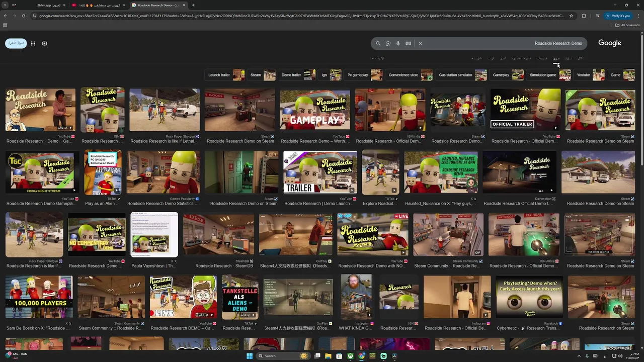Image resolution: width=644 pixels, height=362 pixels.
Task: Select the Shopping search tab
Action: coord(569,58)
